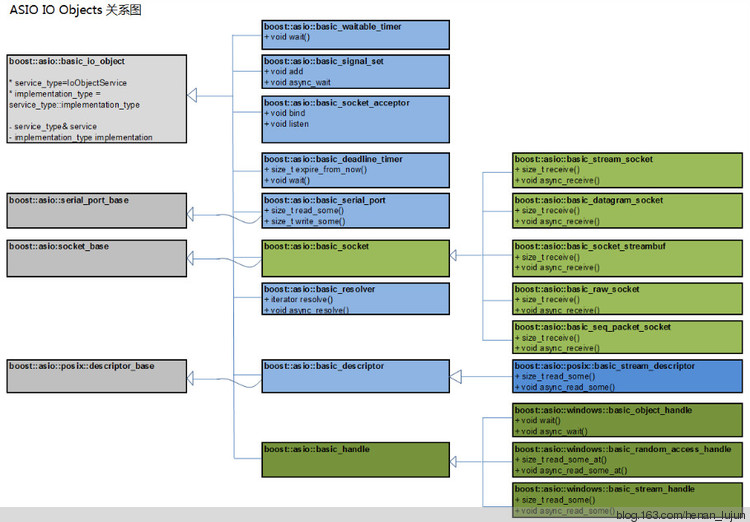Viewport: 750px width, 522px height.
Task: Click the basic_signal_set class box
Action: pos(355,72)
